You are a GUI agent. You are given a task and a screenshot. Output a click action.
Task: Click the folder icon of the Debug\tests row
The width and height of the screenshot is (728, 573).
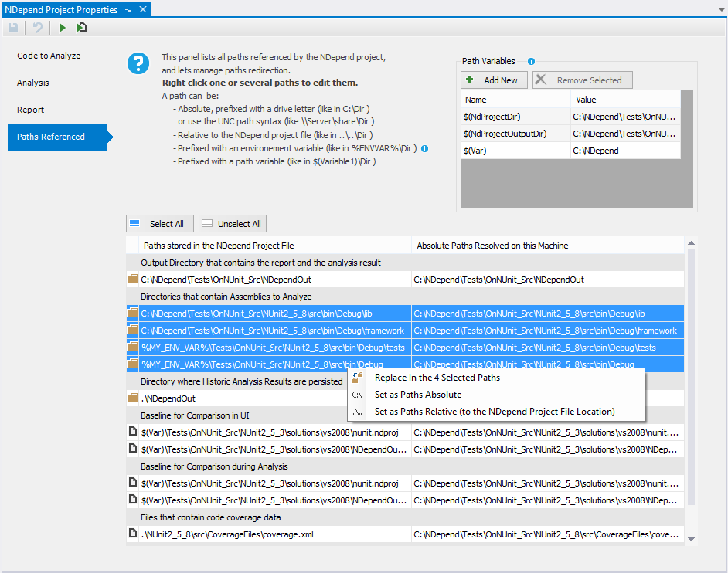pos(133,347)
